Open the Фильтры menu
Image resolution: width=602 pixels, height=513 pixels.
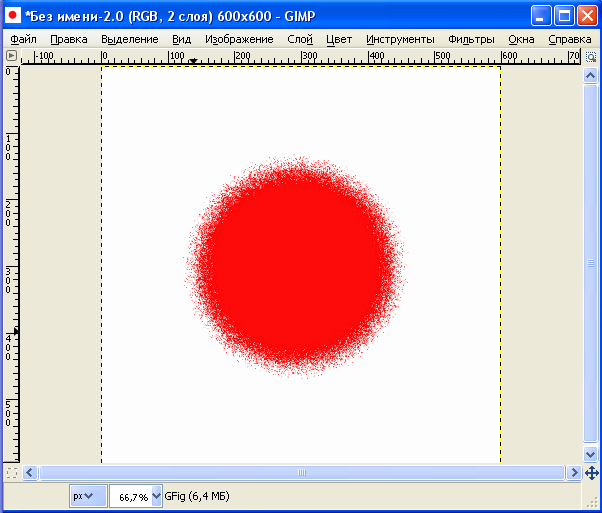(x=471, y=39)
